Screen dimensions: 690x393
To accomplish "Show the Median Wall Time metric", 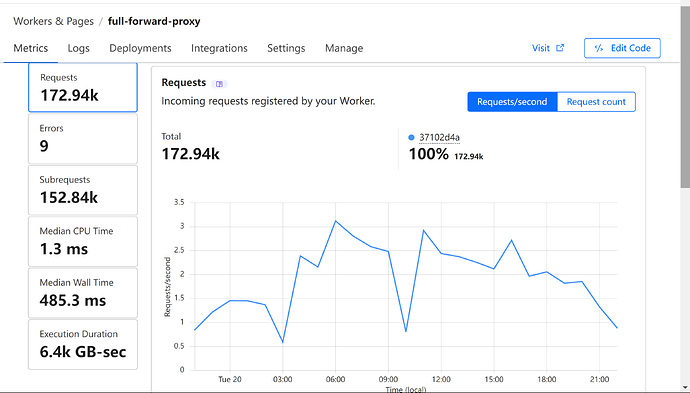I will pos(83,293).
